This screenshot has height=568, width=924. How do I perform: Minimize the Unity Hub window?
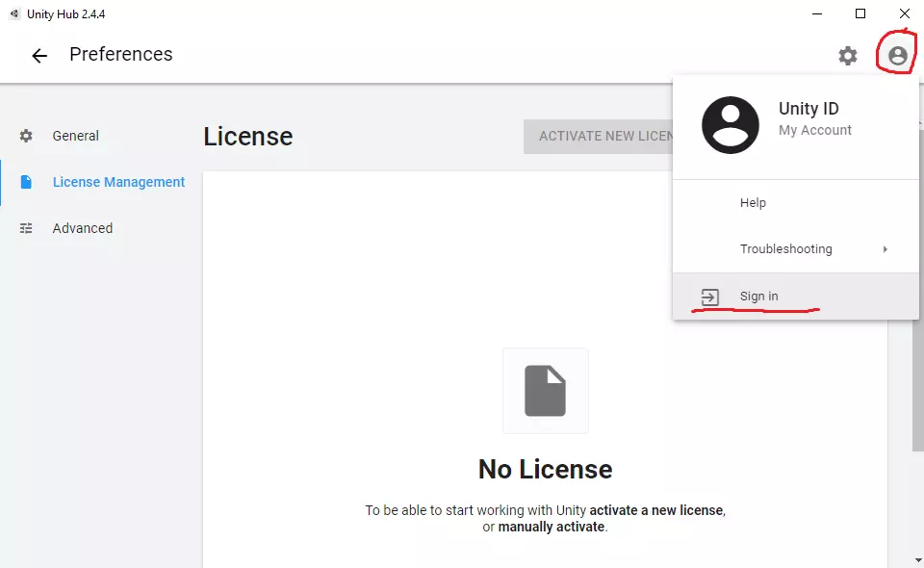[817, 13]
